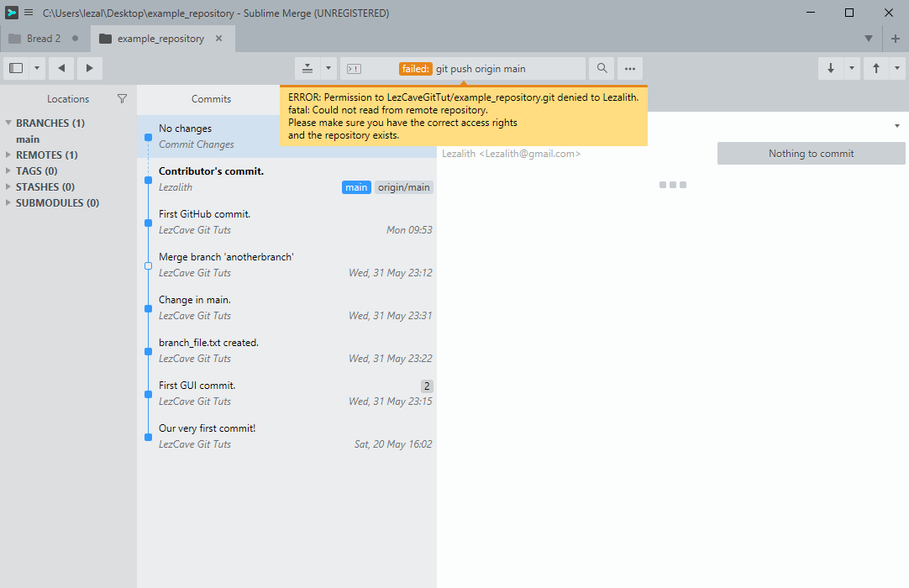Open side bar layout dropdown arrow

click(36, 68)
